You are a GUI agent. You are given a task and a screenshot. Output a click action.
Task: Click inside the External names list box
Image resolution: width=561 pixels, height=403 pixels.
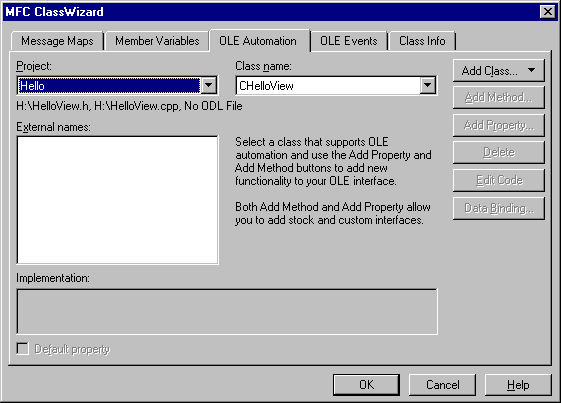(x=117, y=200)
